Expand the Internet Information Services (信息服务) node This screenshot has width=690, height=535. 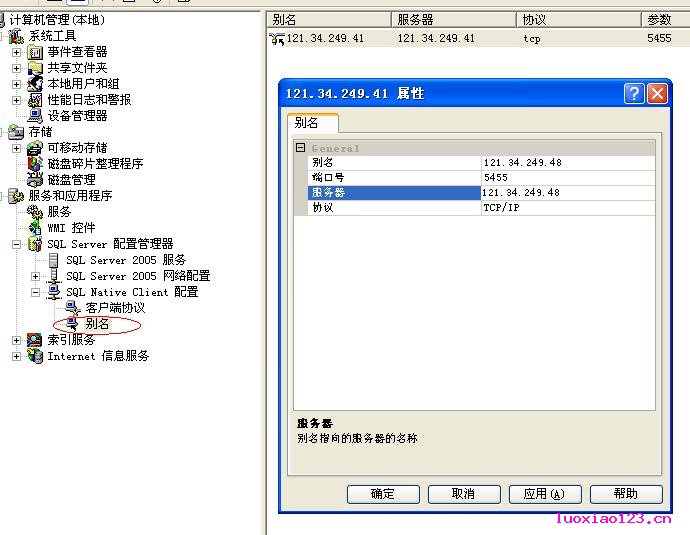(x=16, y=356)
